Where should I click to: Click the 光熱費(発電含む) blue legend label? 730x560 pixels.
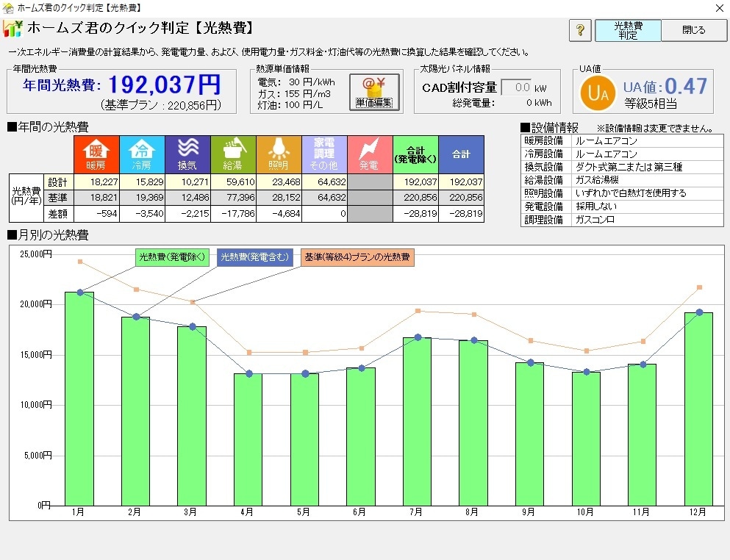pos(254,257)
